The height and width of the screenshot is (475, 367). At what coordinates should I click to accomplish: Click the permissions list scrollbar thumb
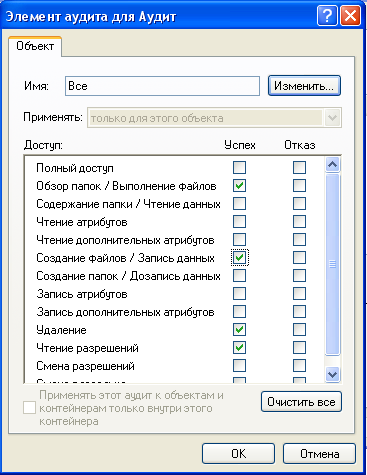tap(332, 264)
